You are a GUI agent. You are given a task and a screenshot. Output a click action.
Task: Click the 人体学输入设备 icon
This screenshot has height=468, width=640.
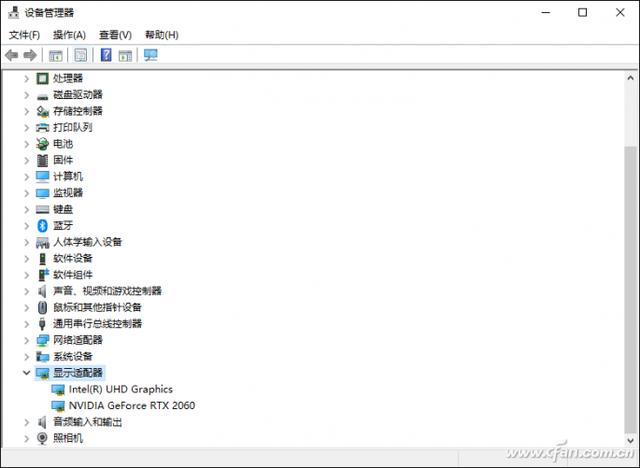42,243
